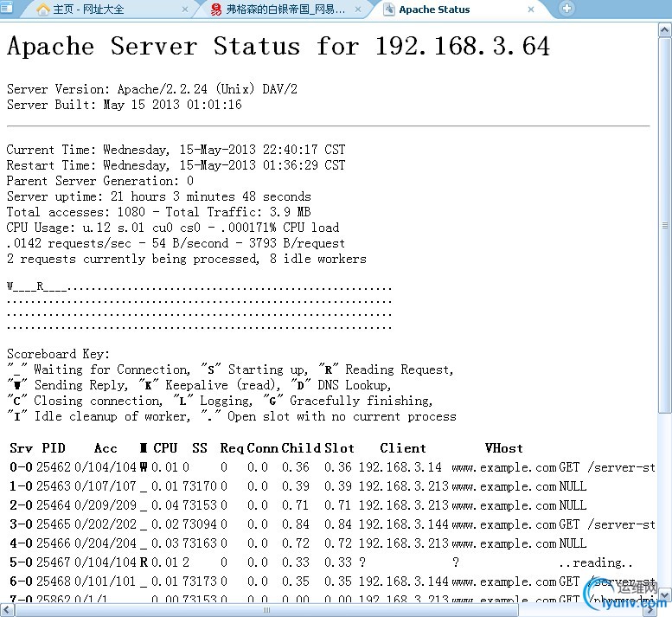Close the 弗格森的白银帝国 tab
The image size is (672, 617).
point(358,9)
